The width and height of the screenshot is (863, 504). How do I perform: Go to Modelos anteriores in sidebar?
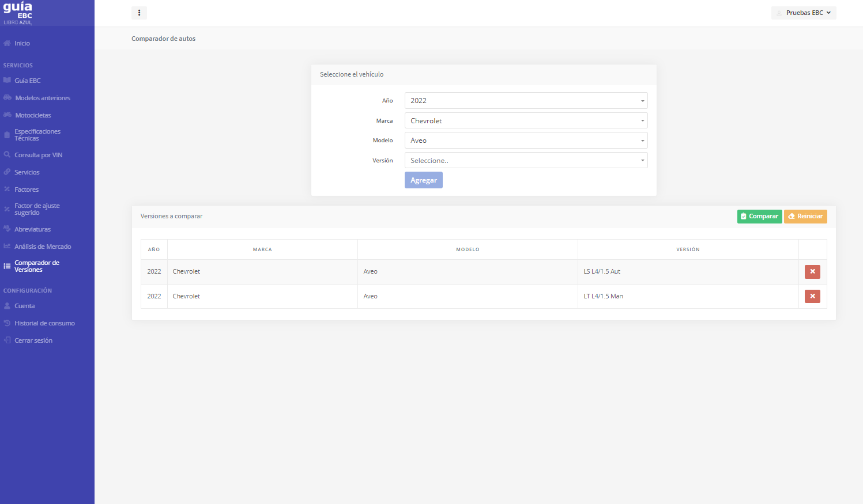(42, 98)
